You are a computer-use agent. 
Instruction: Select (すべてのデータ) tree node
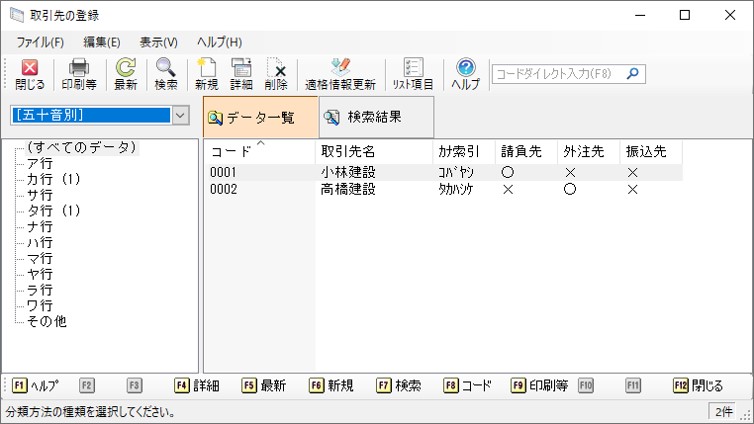click(x=82, y=147)
